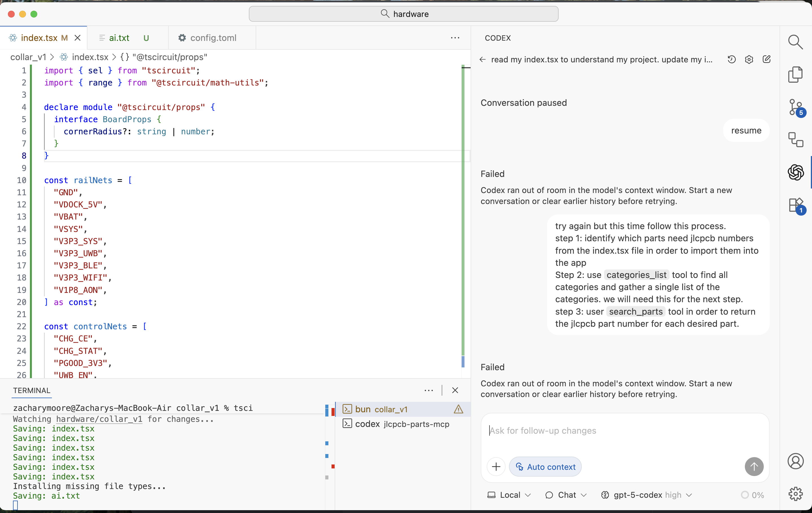The image size is (812, 513).
Task: Open Extensions icon with badge 1
Action: point(795,205)
